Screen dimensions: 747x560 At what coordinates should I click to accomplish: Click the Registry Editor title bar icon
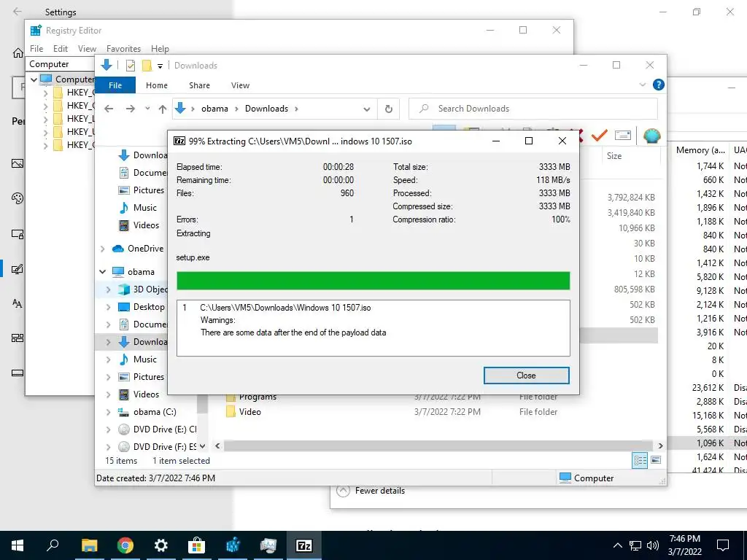tap(36, 31)
